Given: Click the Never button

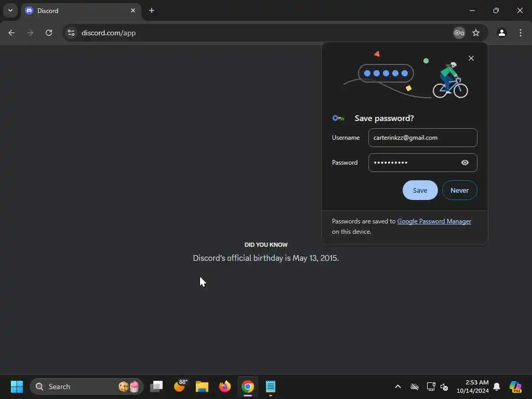Looking at the screenshot, I should tap(459, 190).
